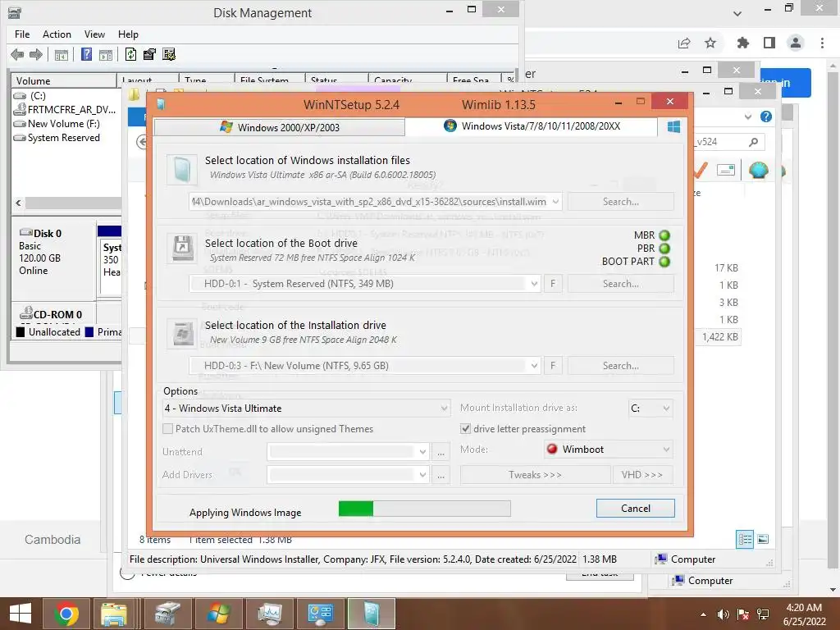Open Tweaks >>> button

click(535, 475)
